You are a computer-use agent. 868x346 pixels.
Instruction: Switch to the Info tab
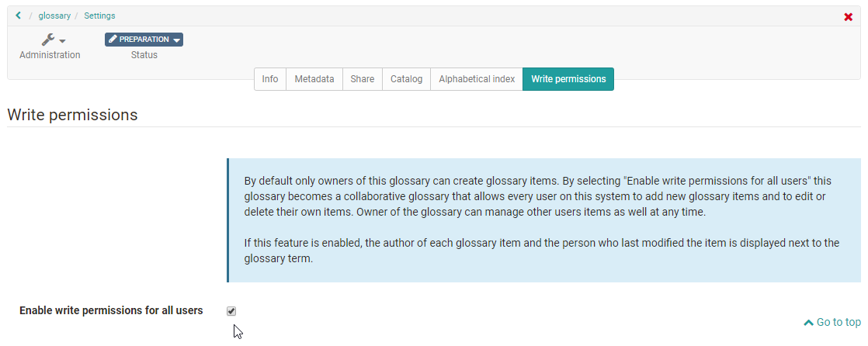[x=270, y=79]
